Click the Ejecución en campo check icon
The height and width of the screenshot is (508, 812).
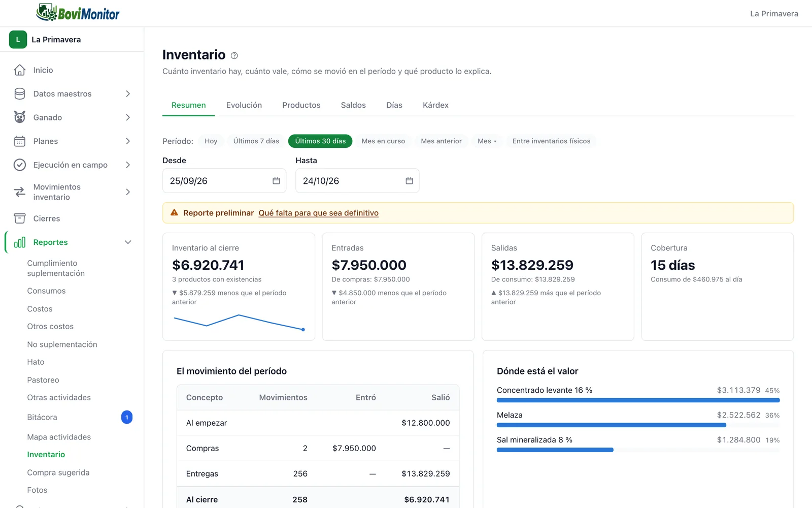coord(20,165)
